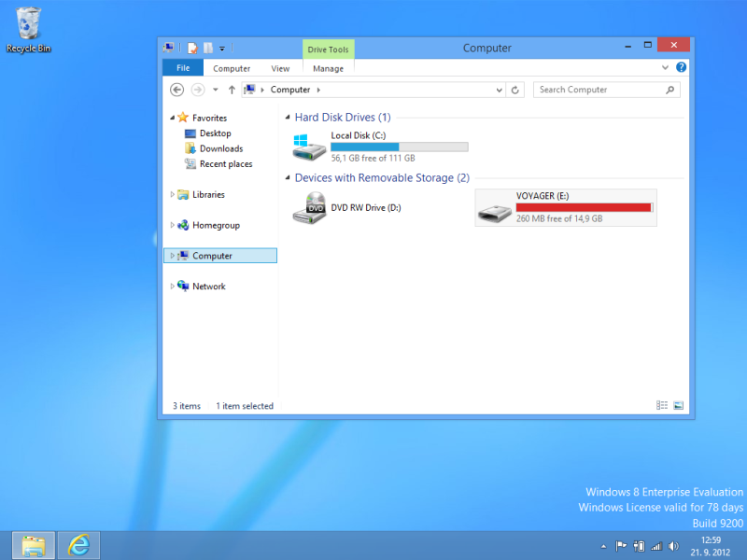Click the Search Computer input field
The height and width of the screenshot is (560, 747).
(599, 91)
